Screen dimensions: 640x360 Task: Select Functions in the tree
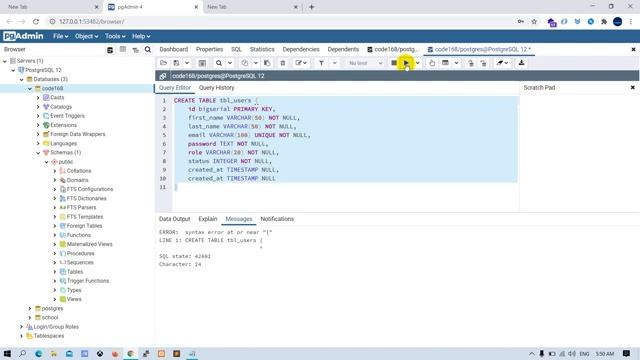tap(78, 235)
